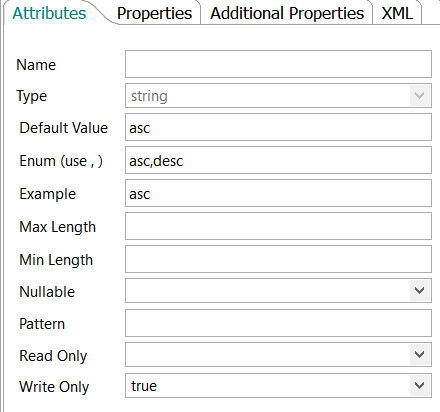Click the Default Value field containing asc
Viewport: 440px width, 412px height.
278,127
